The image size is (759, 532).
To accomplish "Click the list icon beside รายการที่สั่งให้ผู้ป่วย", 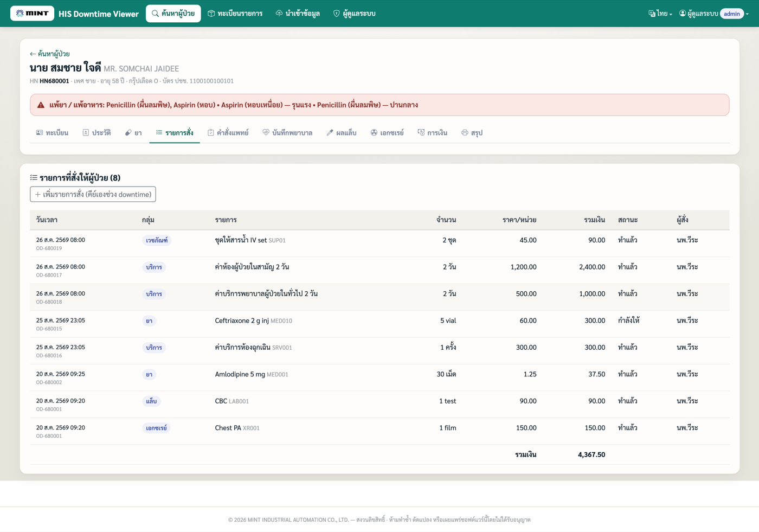I will pyautogui.click(x=34, y=177).
